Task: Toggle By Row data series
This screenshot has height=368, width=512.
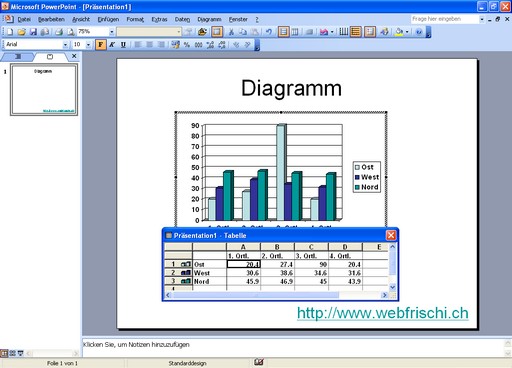Action: coord(284,32)
